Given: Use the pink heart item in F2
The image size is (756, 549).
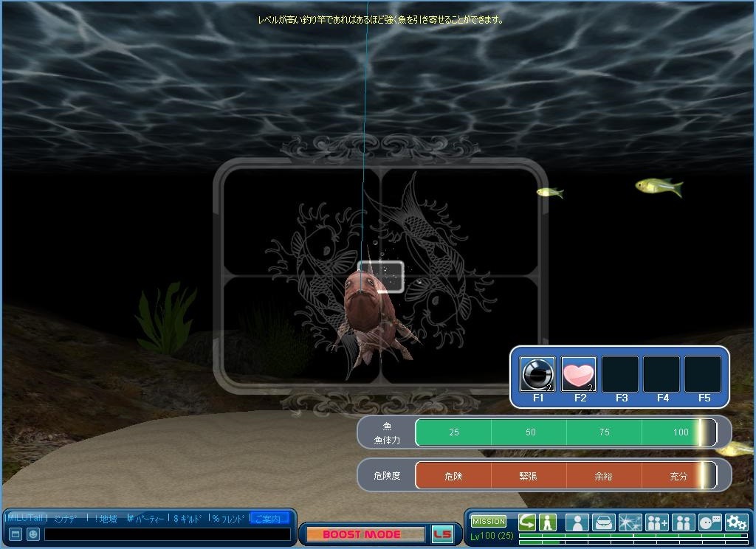Looking at the screenshot, I should 579,373.
